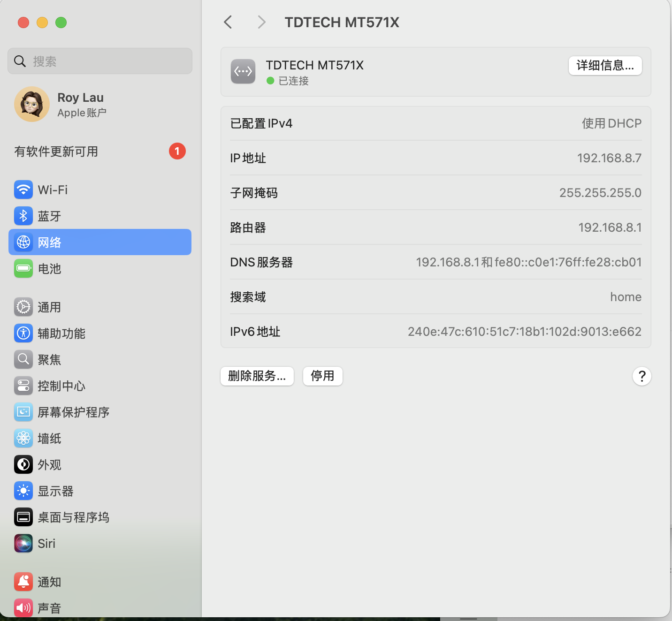The image size is (672, 621).
Task: Click the subnet mask value 255.255.255.0
Action: point(600,193)
